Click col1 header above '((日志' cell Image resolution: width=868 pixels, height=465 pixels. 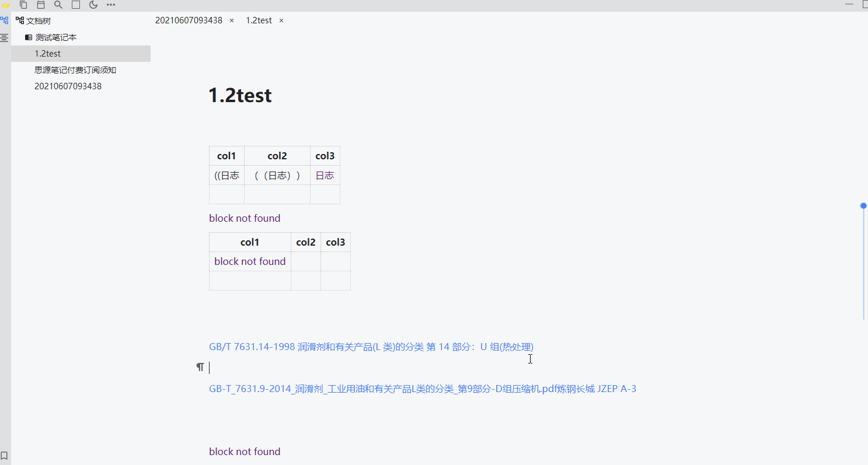226,156
